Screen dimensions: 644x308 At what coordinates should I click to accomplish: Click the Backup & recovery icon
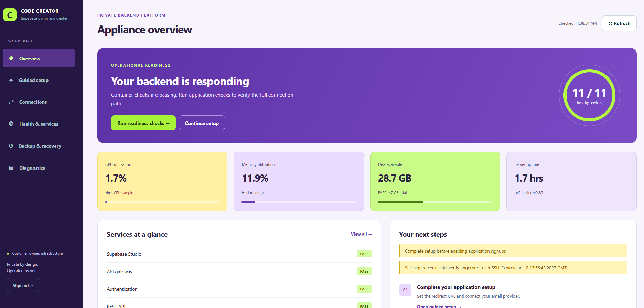point(11,146)
